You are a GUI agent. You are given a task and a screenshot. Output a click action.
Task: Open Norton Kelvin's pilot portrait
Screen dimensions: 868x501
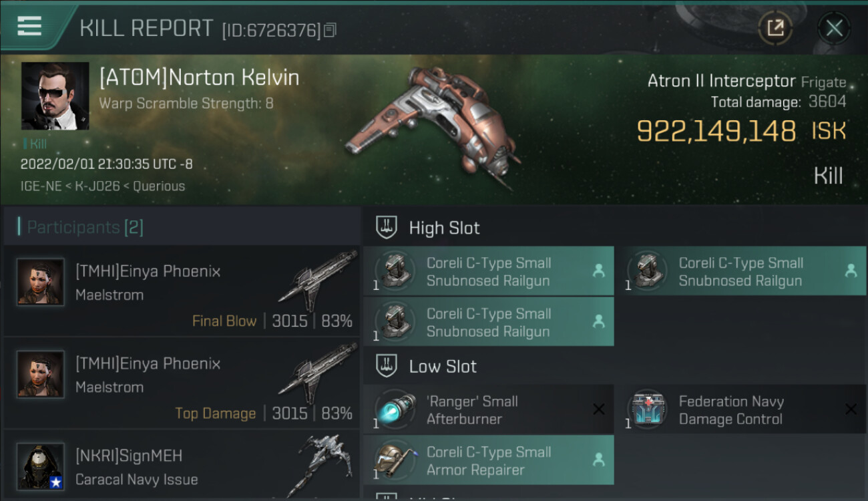55,96
